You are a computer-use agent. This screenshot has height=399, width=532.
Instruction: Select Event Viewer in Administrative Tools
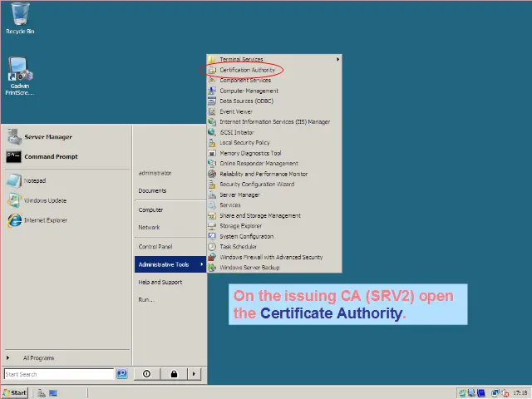(x=236, y=111)
